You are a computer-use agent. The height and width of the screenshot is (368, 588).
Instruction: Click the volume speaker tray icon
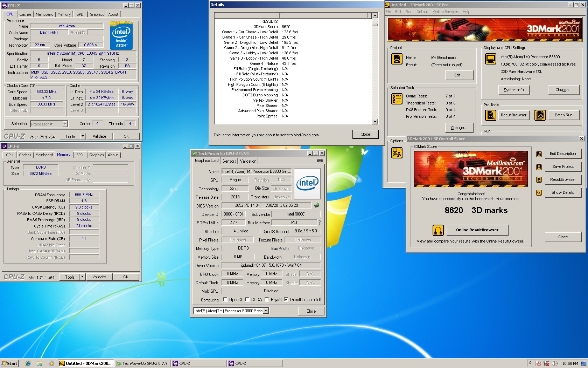pos(554,363)
